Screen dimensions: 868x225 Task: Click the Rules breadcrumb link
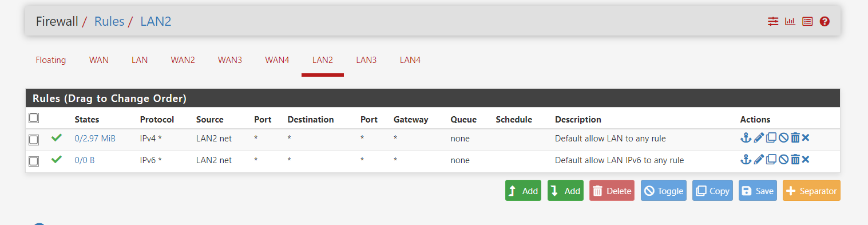109,22
